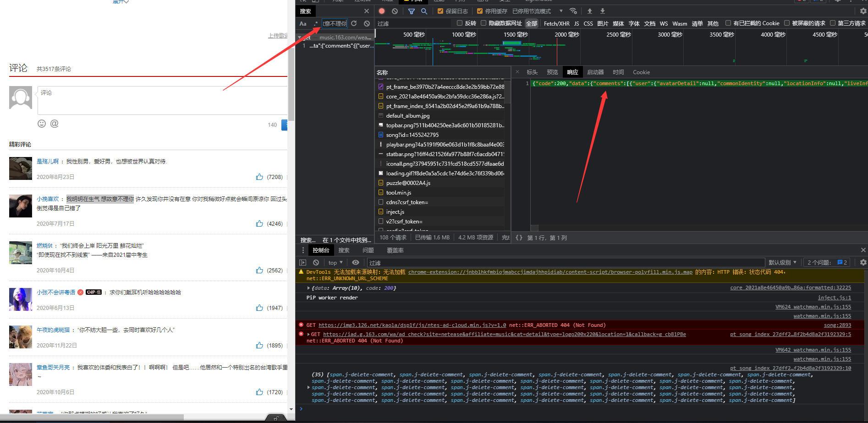Import HAR file with upload arrow
868x423 pixels.
(x=590, y=11)
